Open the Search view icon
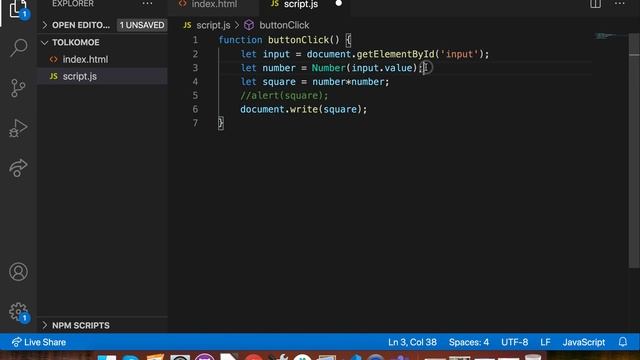The height and width of the screenshot is (360, 640). [x=18, y=48]
